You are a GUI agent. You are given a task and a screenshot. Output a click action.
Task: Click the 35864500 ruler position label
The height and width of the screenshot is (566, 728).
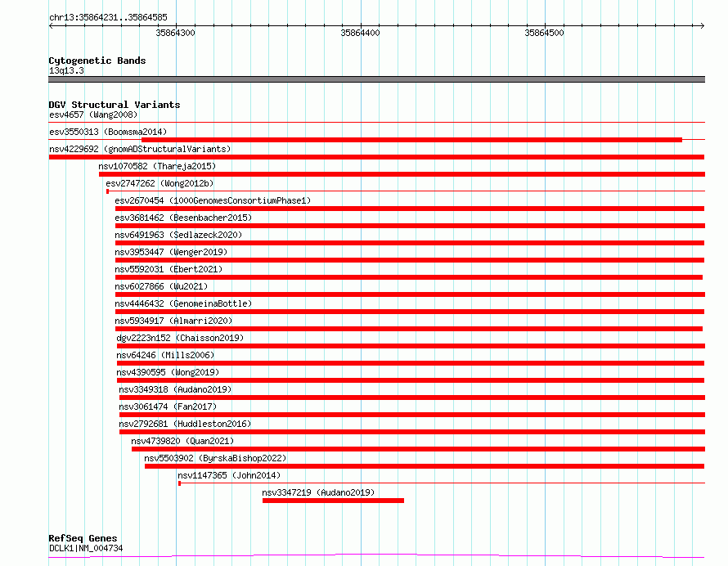point(544,33)
